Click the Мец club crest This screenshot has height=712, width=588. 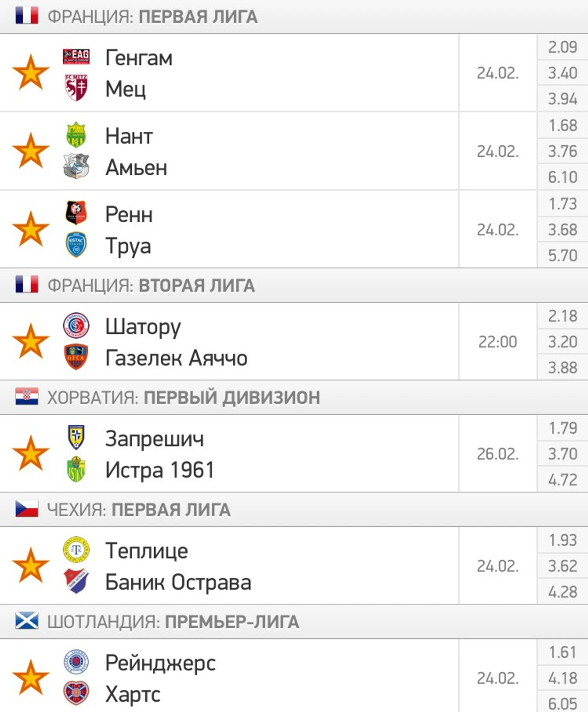[x=76, y=87]
